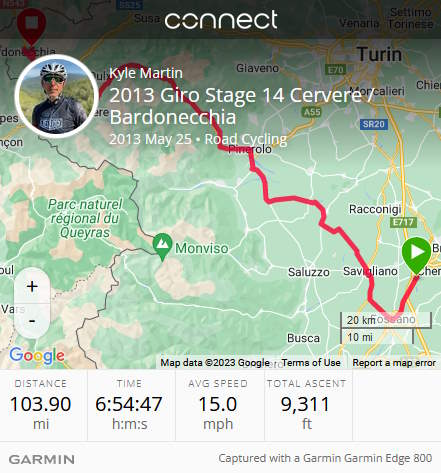Open the Garmin Connect logo
The width and height of the screenshot is (441, 473).
221,20
